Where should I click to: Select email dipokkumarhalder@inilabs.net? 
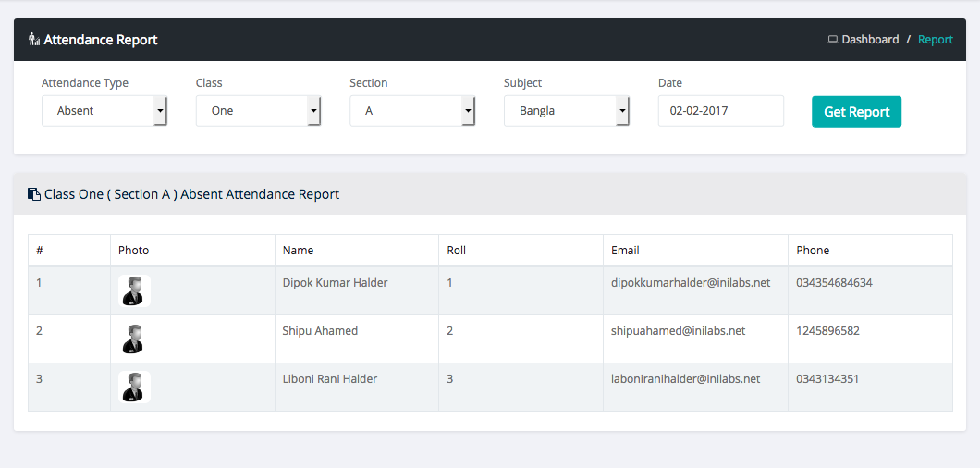pos(691,283)
